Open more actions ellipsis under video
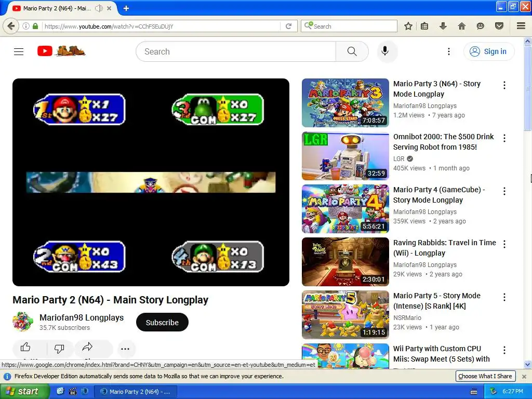The width and height of the screenshot is (532, 399). 125,349
